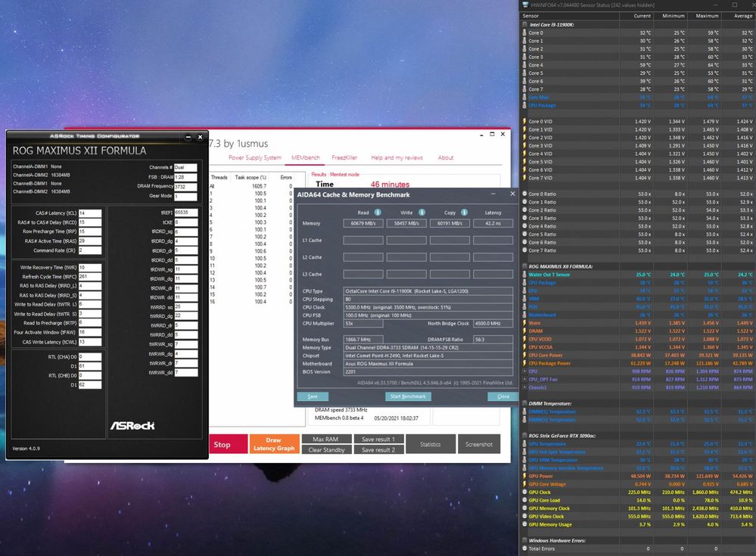This screenshot has width=756, height=556.
Task: Open Statistics in the MEMbench window
Action: [x=431, y=444]
